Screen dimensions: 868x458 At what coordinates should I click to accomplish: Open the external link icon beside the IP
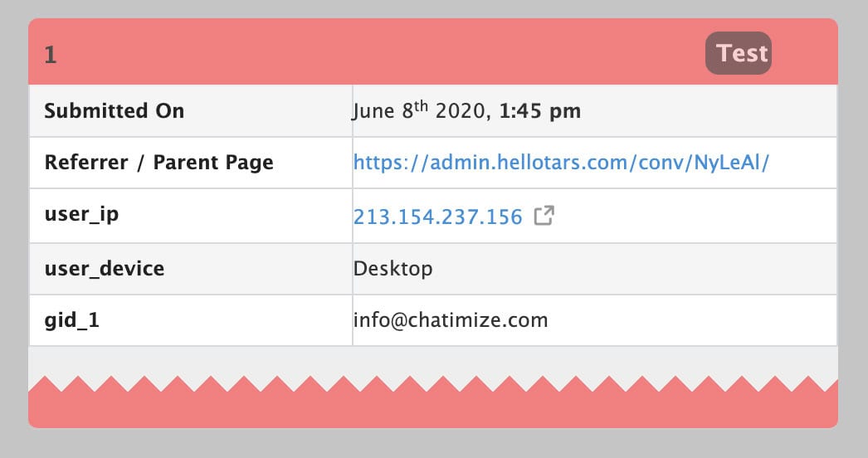point(544,216)
